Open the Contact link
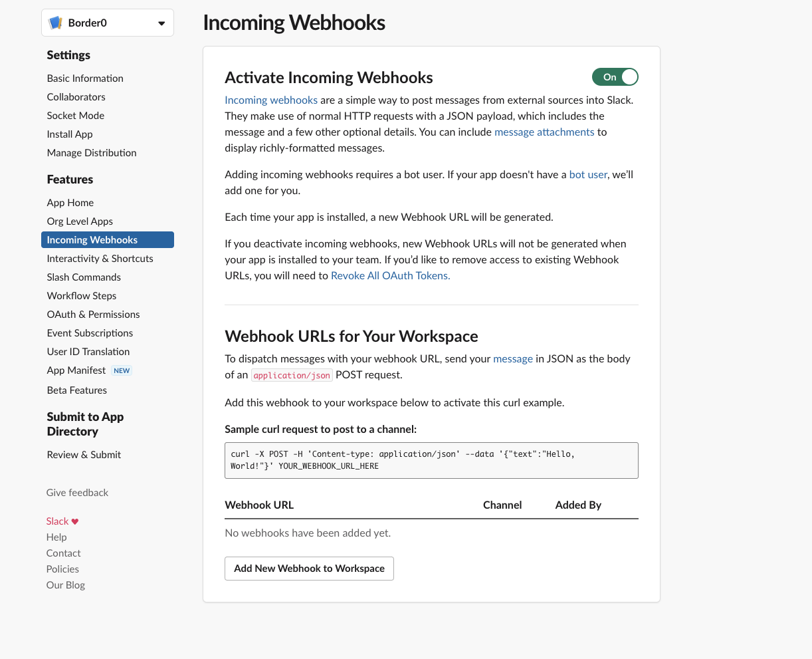 tap(63, 553)
